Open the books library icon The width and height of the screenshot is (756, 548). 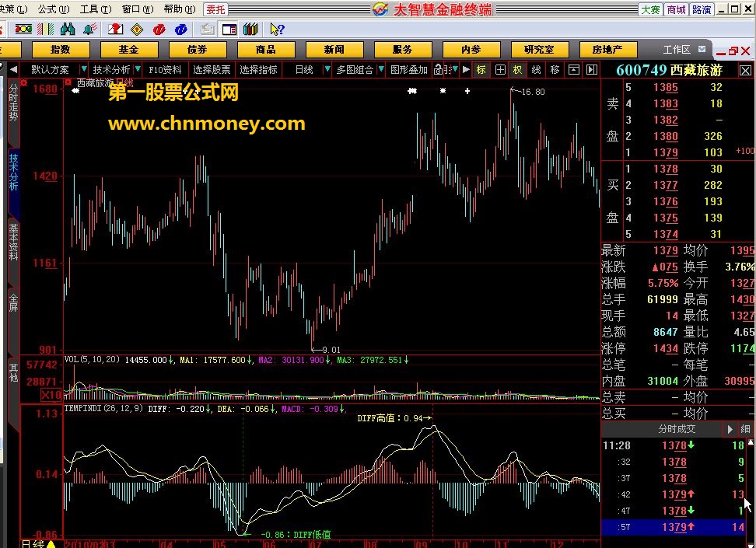coord(250,30)
